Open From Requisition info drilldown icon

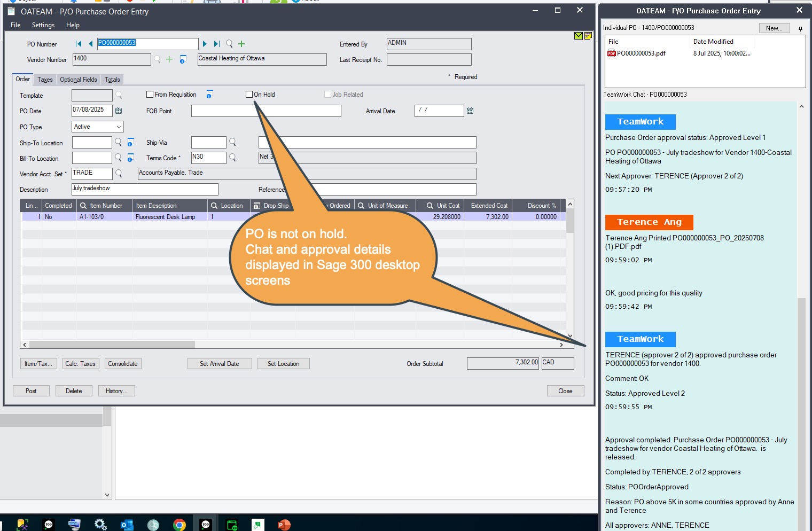[x=209, y=94]
